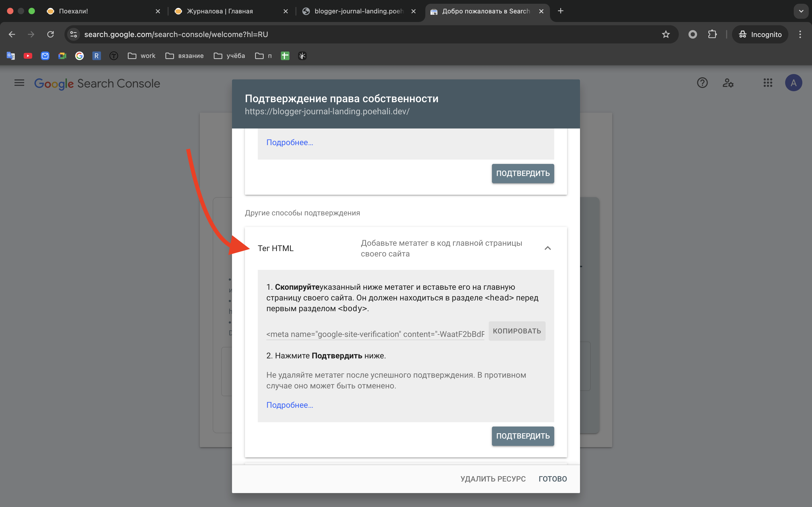
Task: Open the Google Translate bookmark
Action: tap(10, 56)
